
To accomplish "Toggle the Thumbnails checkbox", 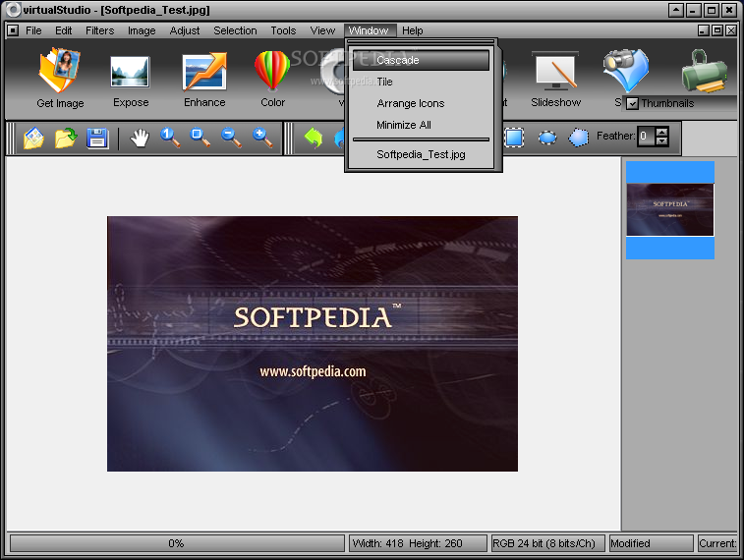I will 632,103.
